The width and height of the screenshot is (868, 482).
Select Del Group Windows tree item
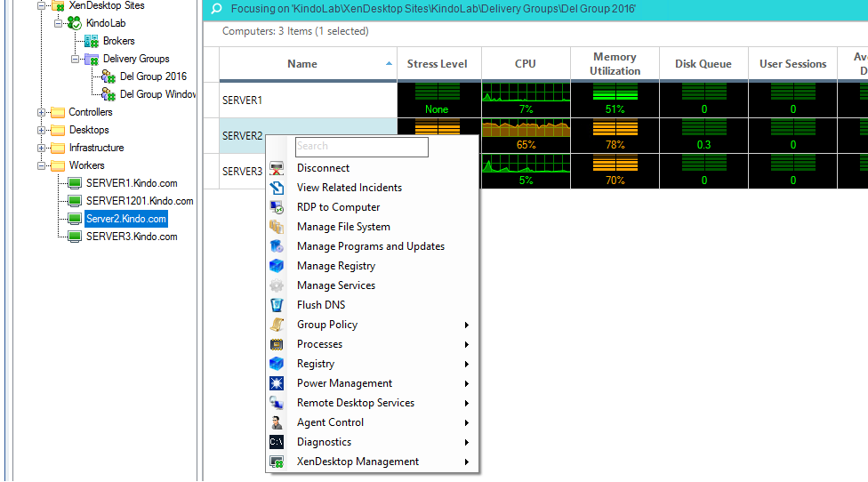click(x=157, y=94)
